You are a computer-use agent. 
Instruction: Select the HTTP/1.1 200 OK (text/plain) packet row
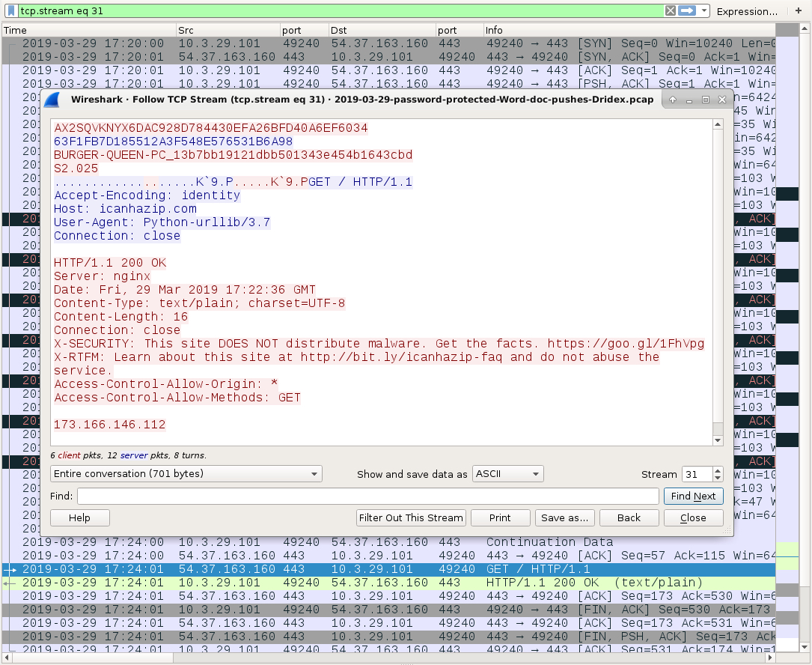388,583
